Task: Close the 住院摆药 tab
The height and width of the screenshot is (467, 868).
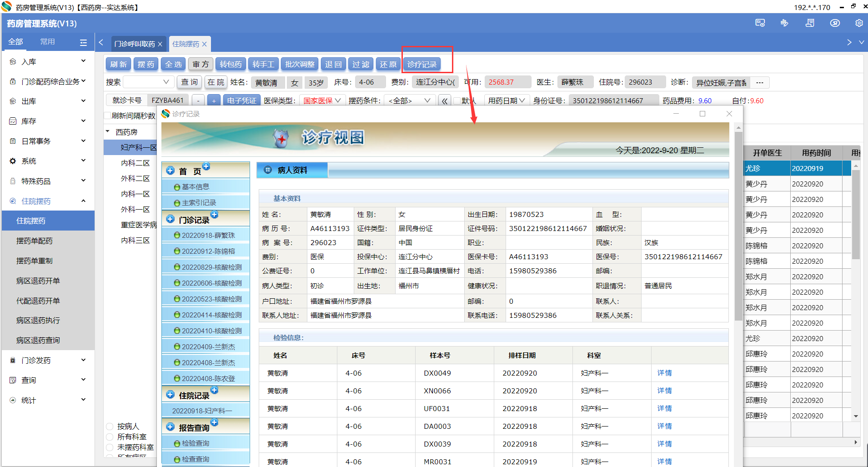Action: tap(205, 44)
